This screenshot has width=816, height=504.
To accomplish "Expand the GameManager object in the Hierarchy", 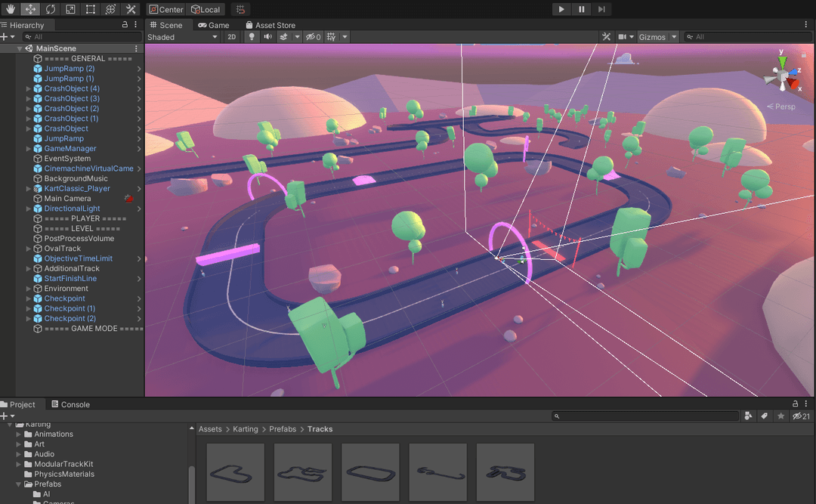I will [x=29, y=149].
